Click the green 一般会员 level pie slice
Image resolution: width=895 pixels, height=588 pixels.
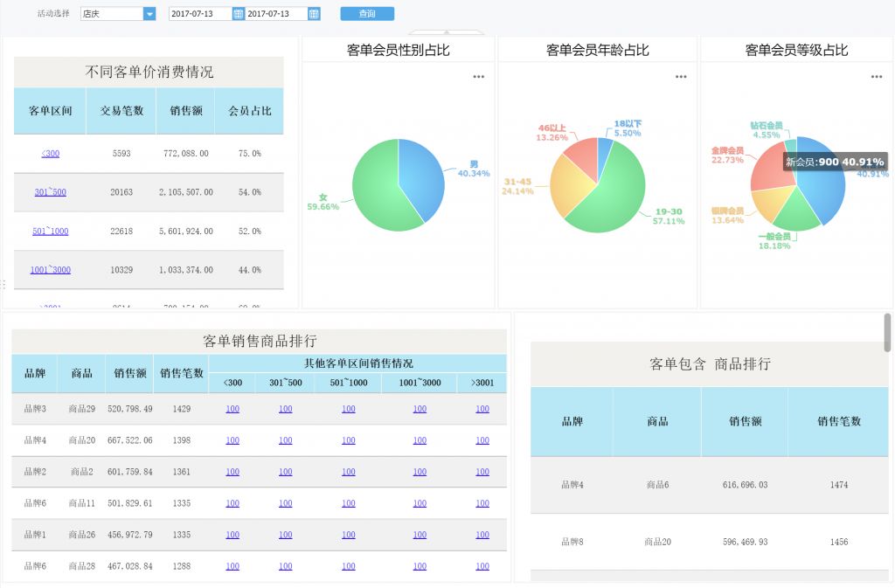[797, 212]
